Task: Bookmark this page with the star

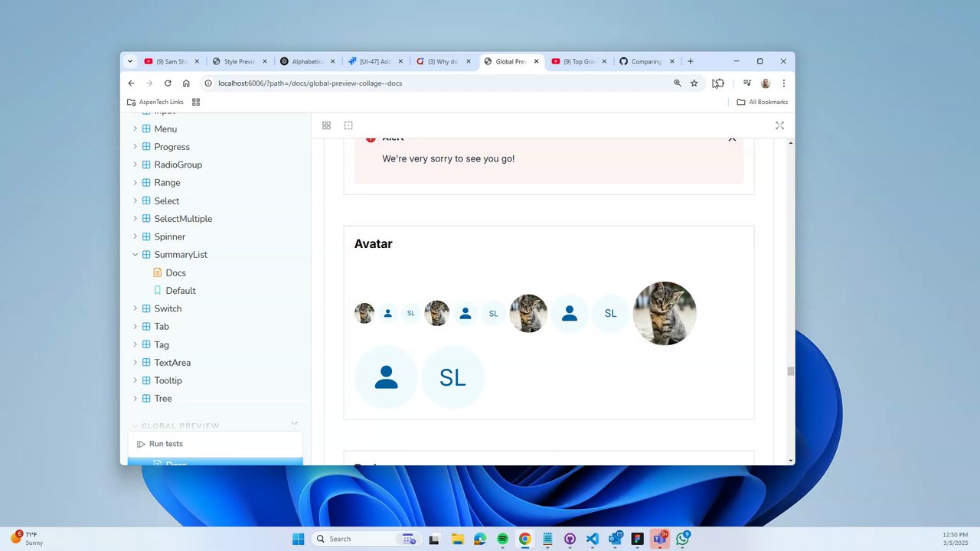Action: coord(694,83)
